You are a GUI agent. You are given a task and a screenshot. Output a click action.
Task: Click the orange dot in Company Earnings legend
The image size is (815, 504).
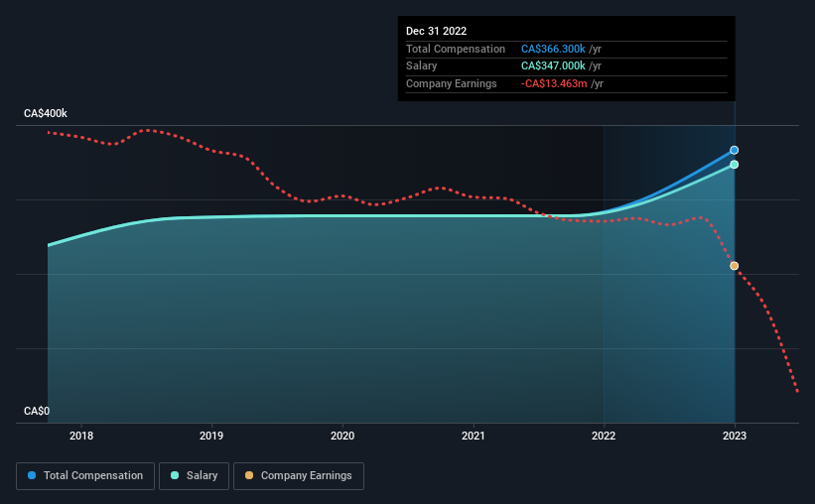(x=249, y=475)
